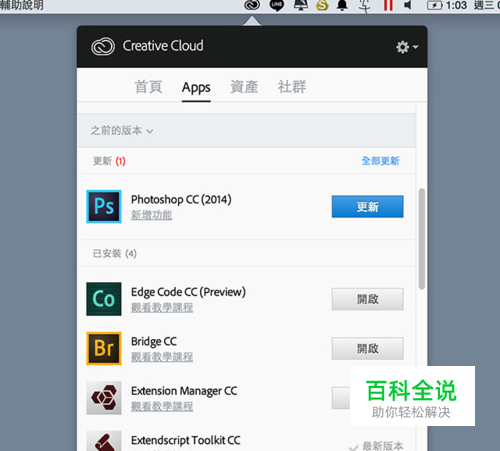Viewport: 500px width, 451px height.
Task: Click the blue 更新 button for Photoshop
Action: 367,207
